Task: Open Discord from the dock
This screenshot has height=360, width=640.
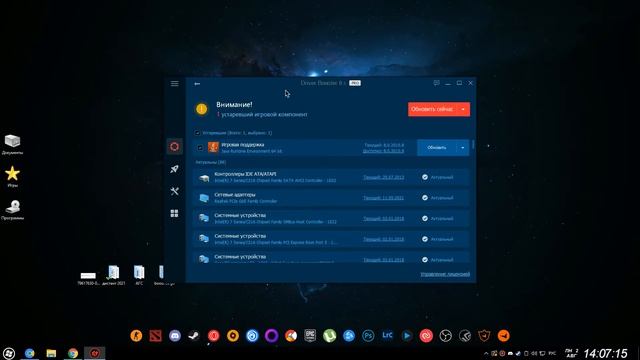Action: [x=175, y=336]
